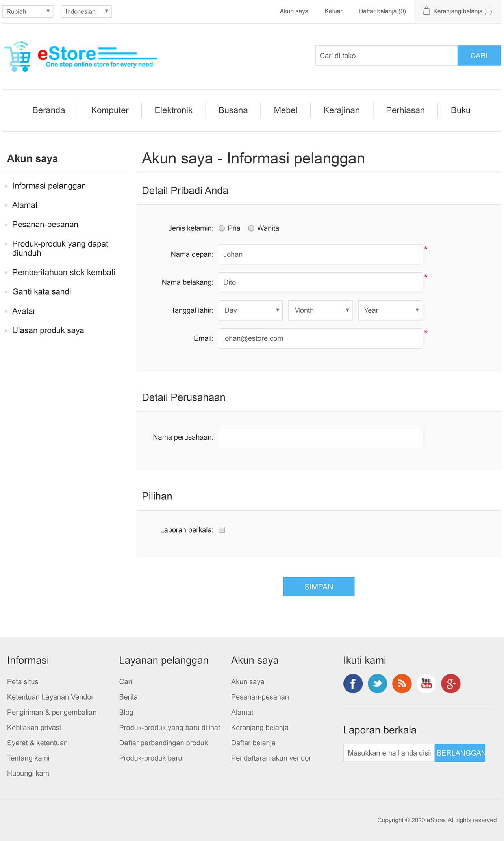Image resolution: width=504 pixels, height=841 pixels.
Task: Enable the Laporan berkala checkbox
Action: click(222, 530)
